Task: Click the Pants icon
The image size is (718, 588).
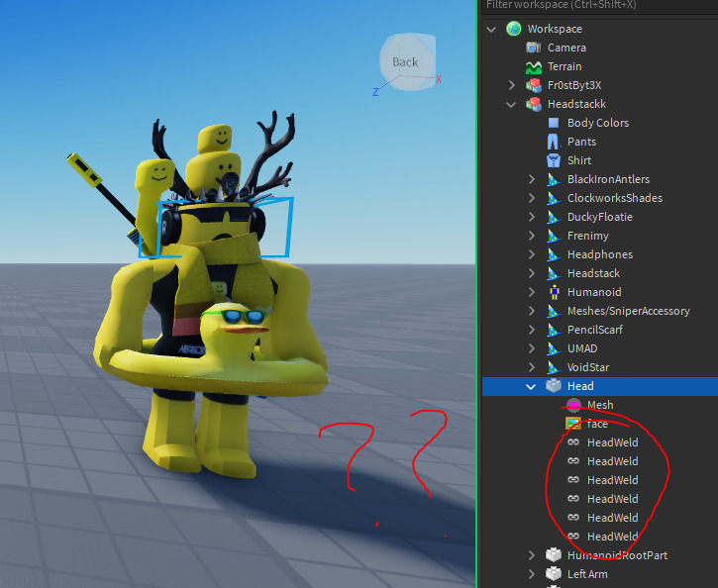Action: pos(554,142)
